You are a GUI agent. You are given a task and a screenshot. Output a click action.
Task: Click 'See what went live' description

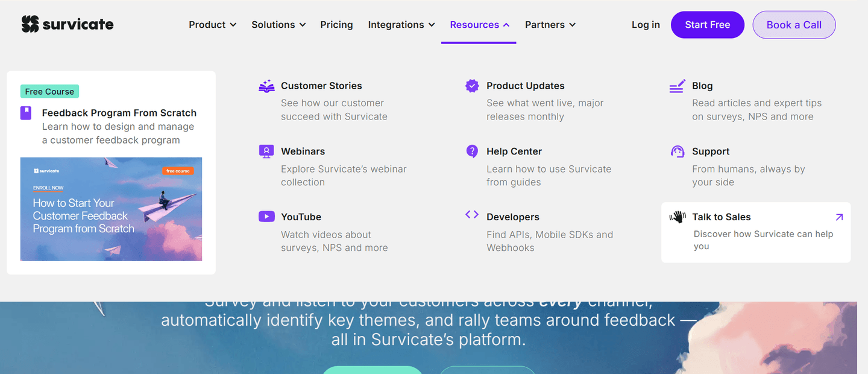pos(545,110)
